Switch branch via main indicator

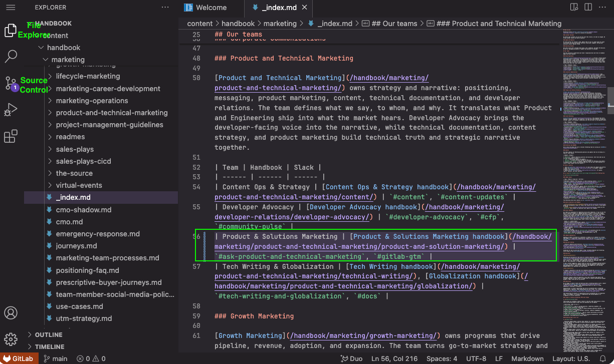coord(55,358)
